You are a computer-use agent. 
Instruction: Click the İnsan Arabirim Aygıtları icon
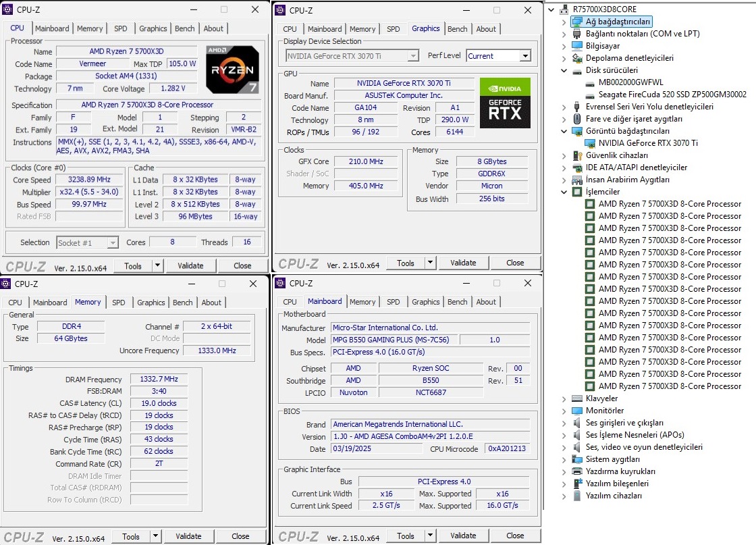(576, 180)
